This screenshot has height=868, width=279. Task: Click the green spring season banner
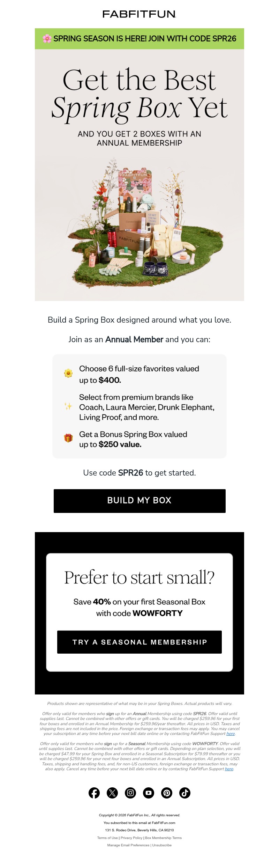click(x=139, y=38)
